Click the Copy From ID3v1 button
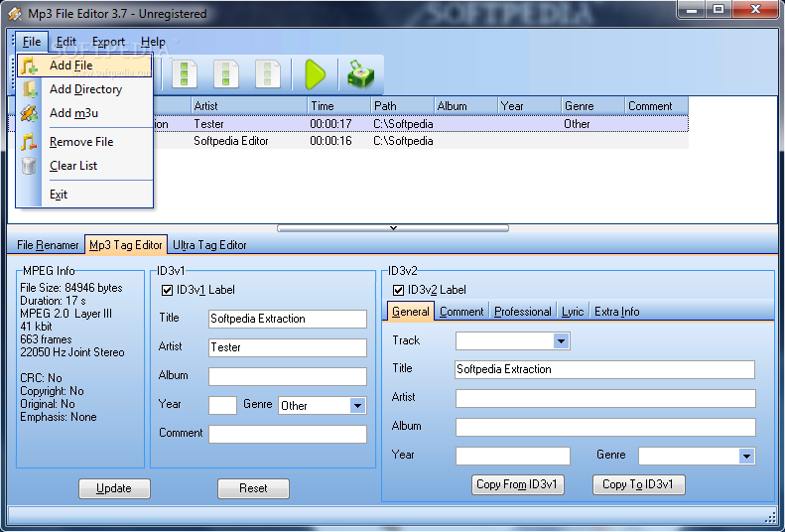Screen dimensions: 785x532 pyautogui.click(x=518, y=484)
